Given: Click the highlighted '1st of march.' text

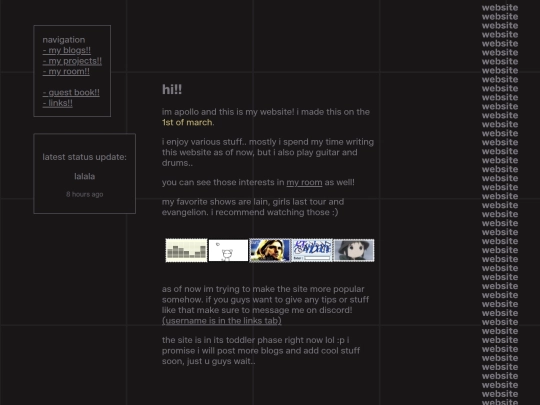Looking at the screenshot, I should tap(188, 123).
